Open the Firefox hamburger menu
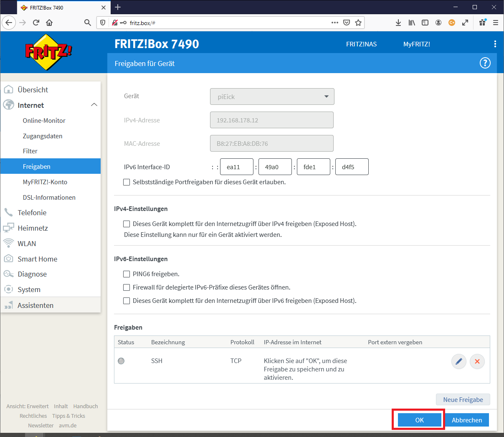The height and width of the screenshot is (437, 504). [496, 23]
